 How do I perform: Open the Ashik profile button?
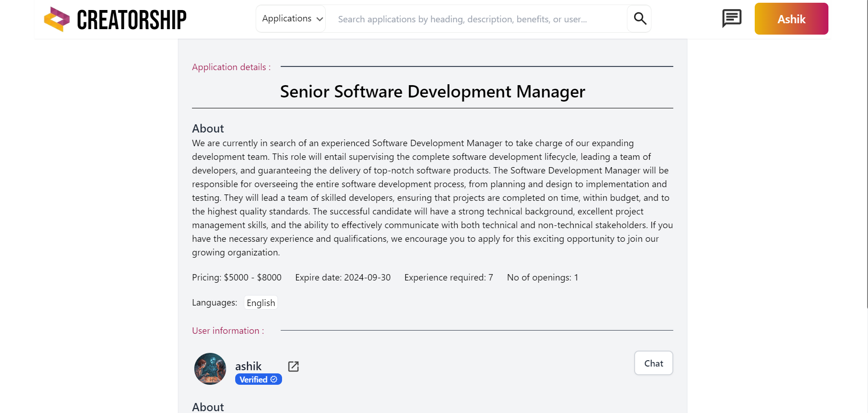pos(791,19)
